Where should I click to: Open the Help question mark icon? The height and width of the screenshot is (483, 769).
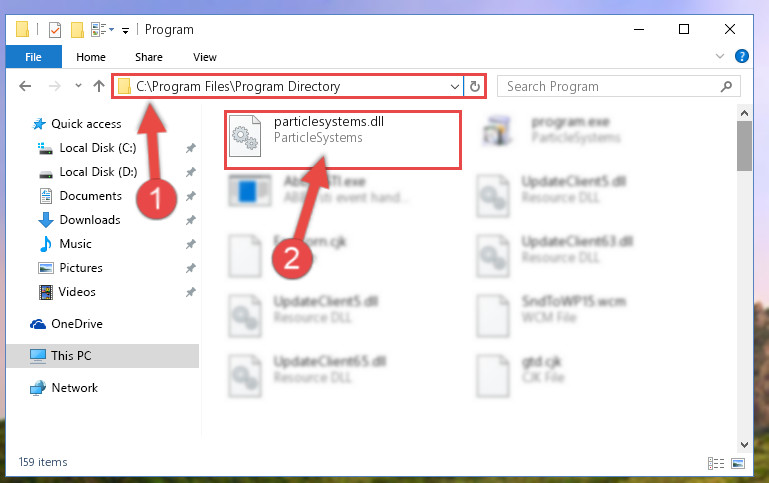(x=742, y=56)
